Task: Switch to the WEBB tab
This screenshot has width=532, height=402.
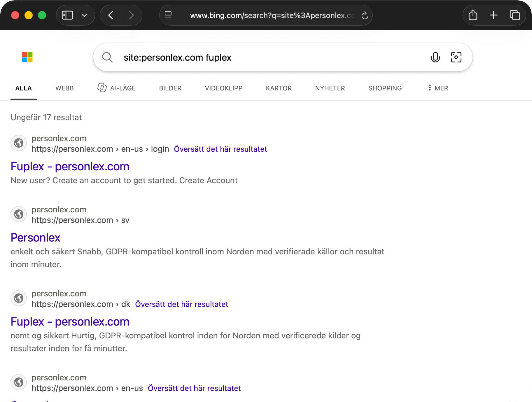Action: point(64,88)
